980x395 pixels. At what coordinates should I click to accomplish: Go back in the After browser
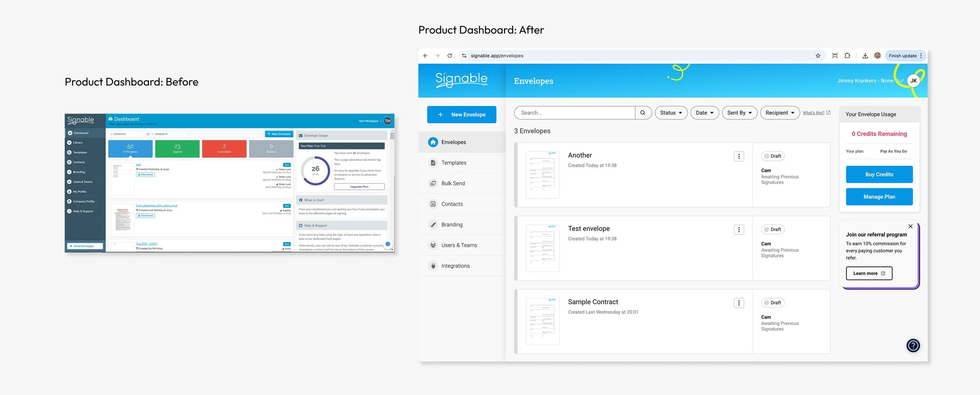point(425,56)
